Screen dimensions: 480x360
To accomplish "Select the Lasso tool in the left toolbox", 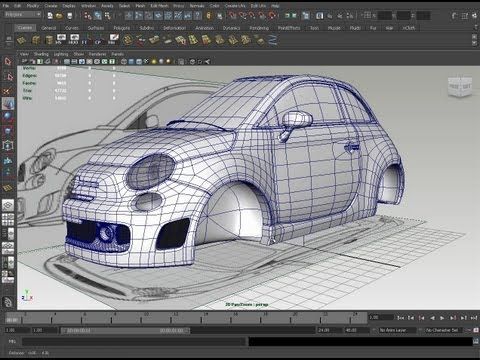I will click(8, 77).
